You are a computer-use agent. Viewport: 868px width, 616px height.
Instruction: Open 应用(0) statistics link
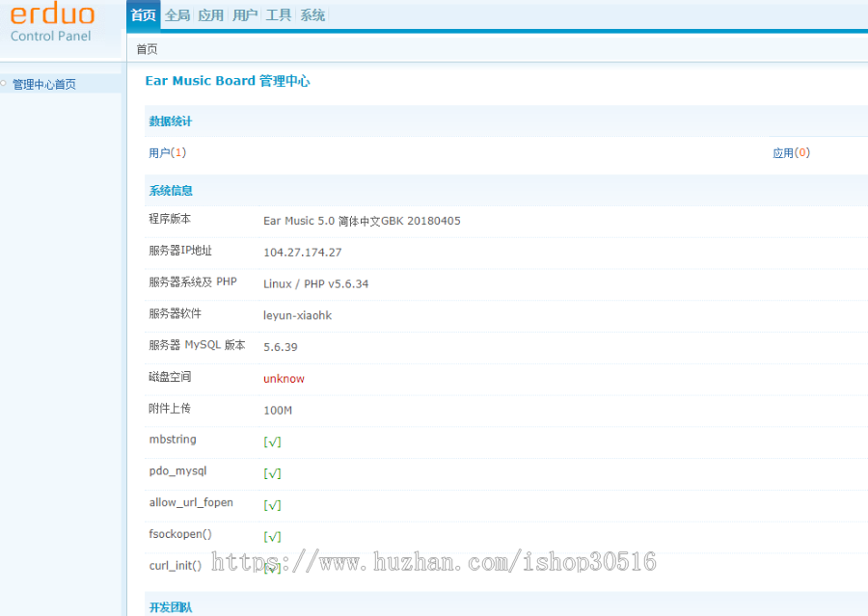[x=791, y=151]
